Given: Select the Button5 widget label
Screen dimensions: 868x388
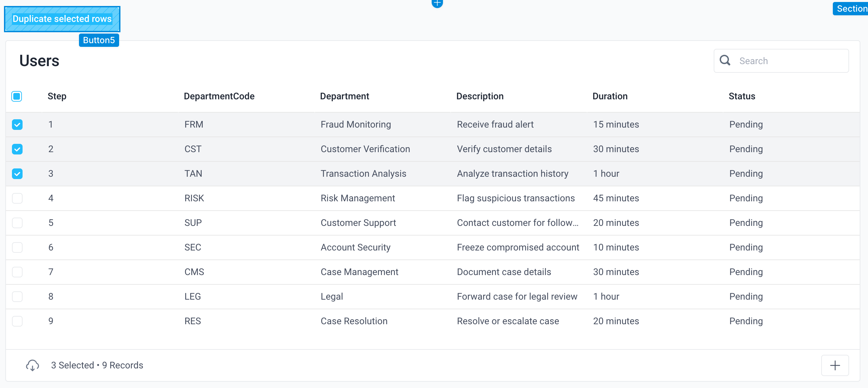Looking at the screenshot, I should 99,40.
